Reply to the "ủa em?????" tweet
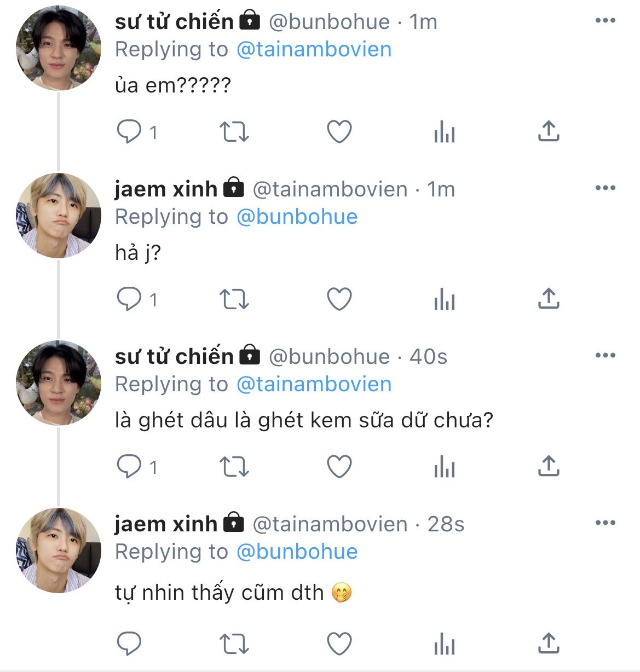 (129, 132)
